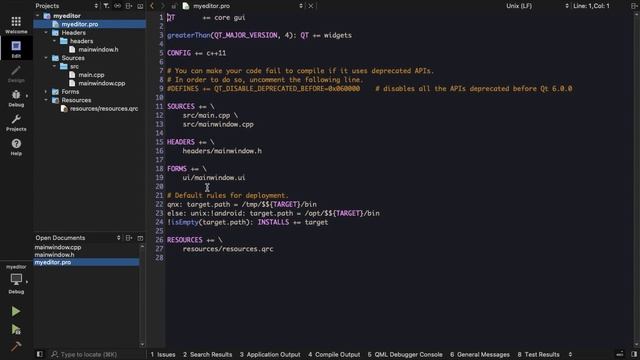Toggle the left sidebar icon

click(40, 354)
